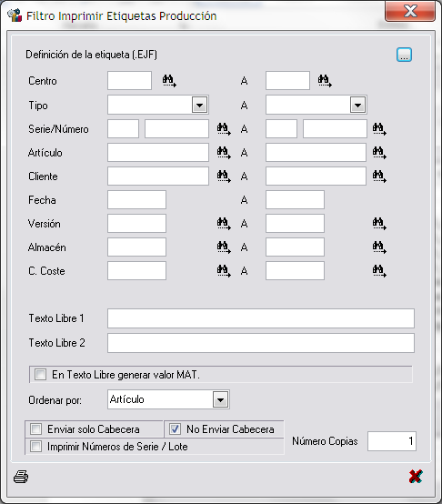
Task: Open binoculars lookup for first Artículo field
Action: coord(224,152)
